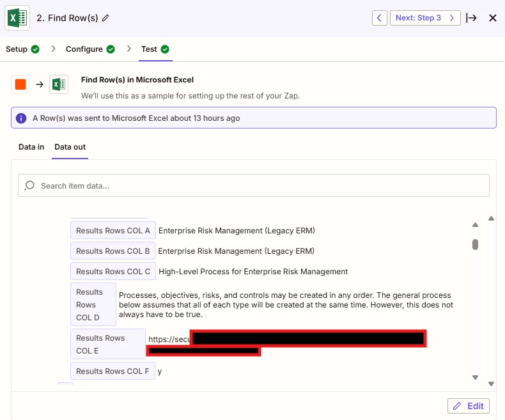Click the orange trigger app icon
Screen dimensions: 505x420
[20, 84]
